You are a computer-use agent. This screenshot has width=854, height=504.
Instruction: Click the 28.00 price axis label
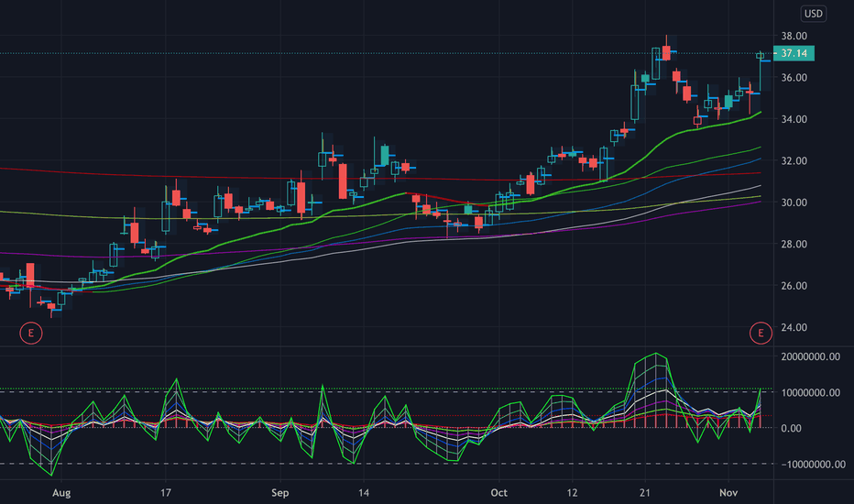(794, 244)
